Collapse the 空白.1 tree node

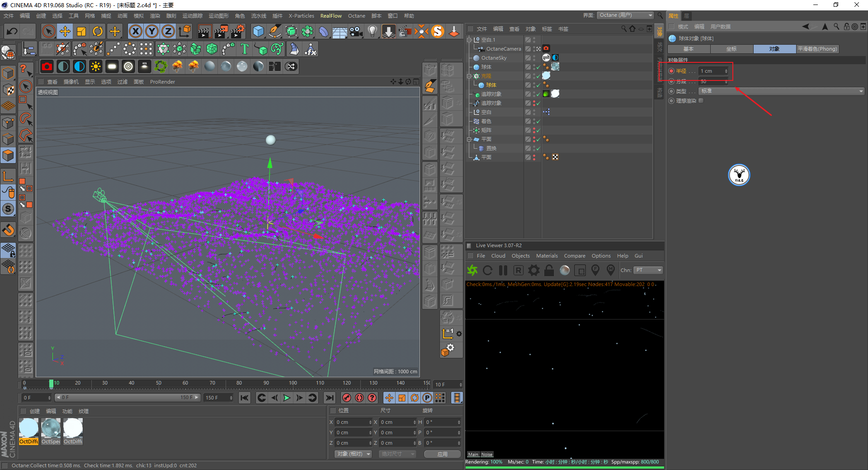coord(469,40)
